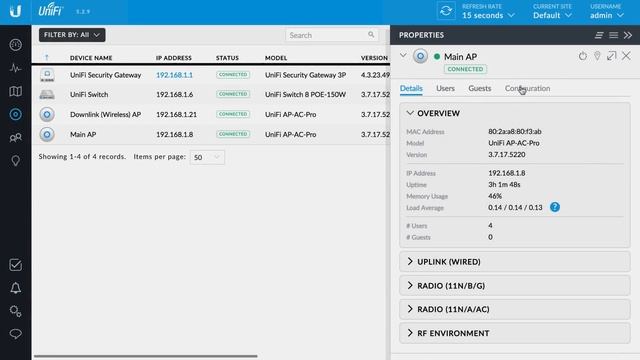The image size is (640, 360).
Task: Click the UniFi Switch 8 POE-150W model cell
Action: point(305,94)
